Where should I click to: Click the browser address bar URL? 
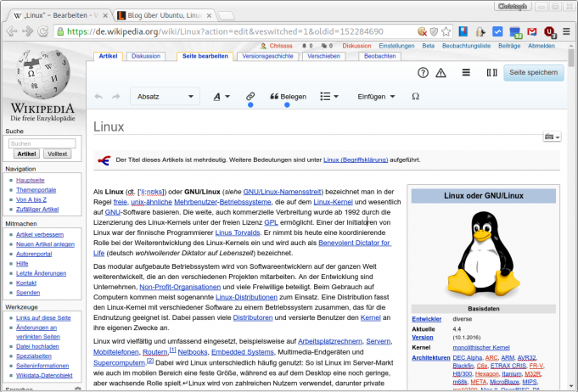point(225,31)
